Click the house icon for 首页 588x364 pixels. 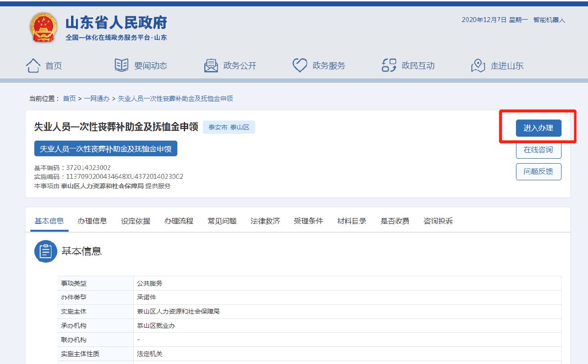tap(33, 66)
